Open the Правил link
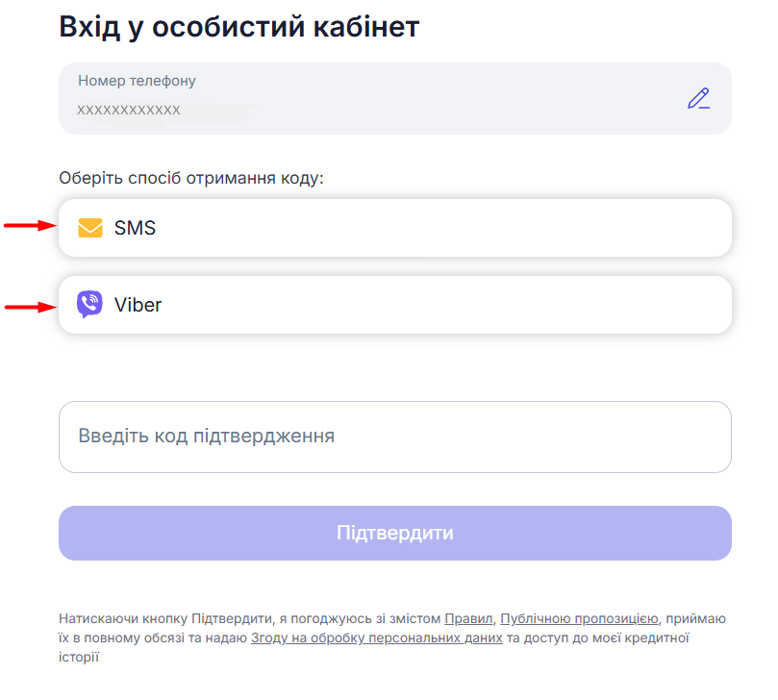Screen dimensions: 778x700 468,618
